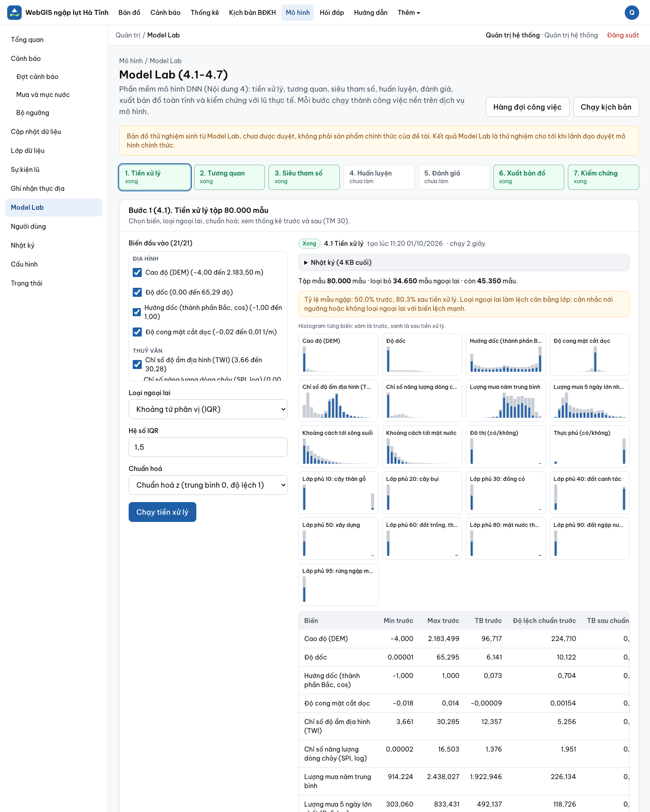Switch to step 3. Siêu tham số
650x812 pixels.
304,177
